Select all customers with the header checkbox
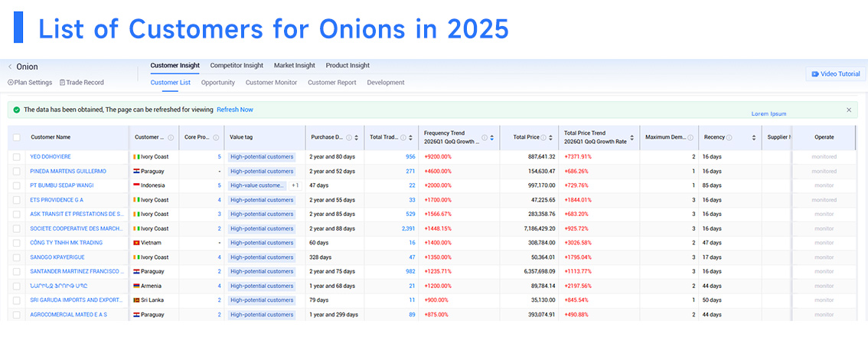This screenshot has height=344, width=868. 17,137
